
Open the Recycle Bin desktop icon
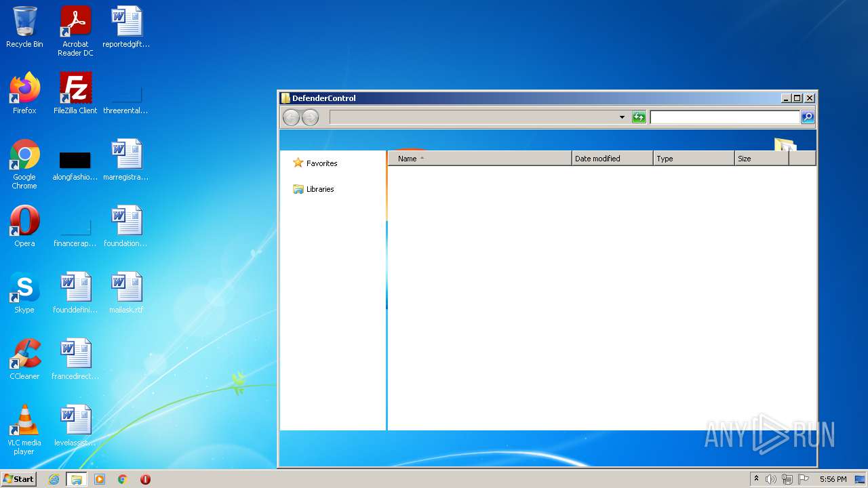pyautogui.click(x=24, y=27)
